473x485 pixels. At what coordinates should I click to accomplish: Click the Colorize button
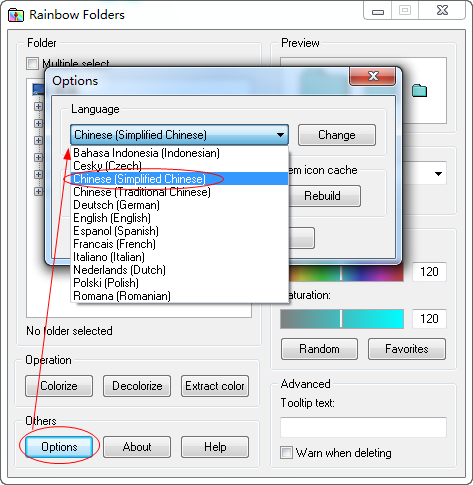pos(59,386)
